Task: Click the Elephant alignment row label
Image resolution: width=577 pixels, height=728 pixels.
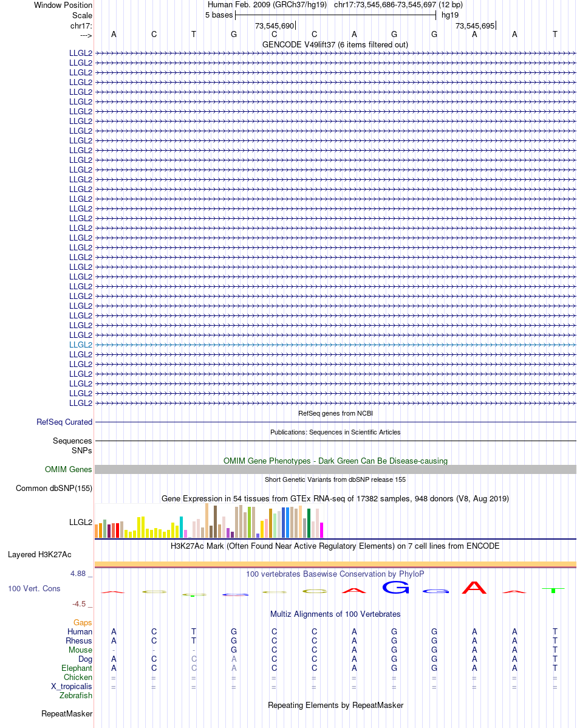Action: (x=77, y=668)
